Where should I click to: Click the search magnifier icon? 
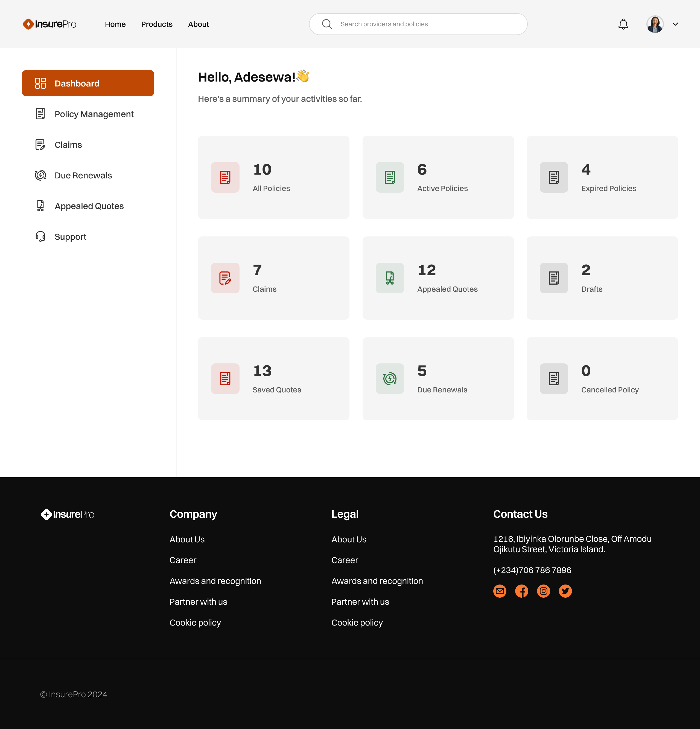coord(327,24)
